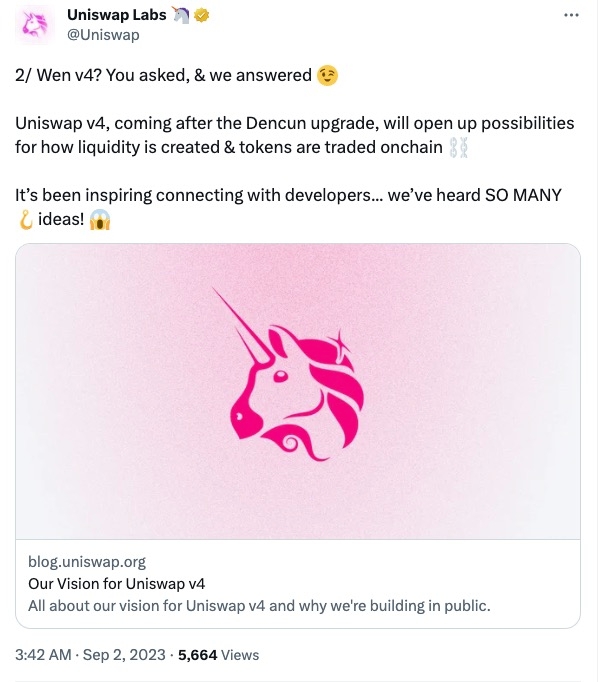Click the winking face emoji
The height and width of the screenshot is (682, 603).
click(326, 76)
